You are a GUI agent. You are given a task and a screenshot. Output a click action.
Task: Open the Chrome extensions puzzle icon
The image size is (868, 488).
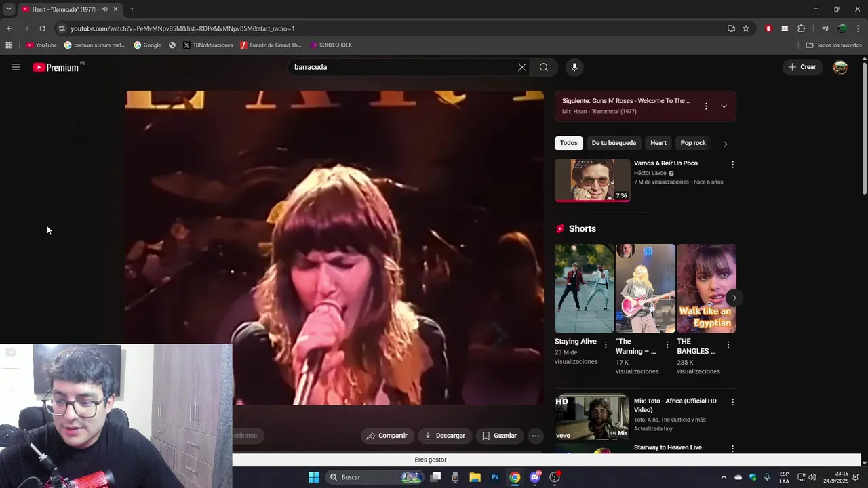coord(801,28)
